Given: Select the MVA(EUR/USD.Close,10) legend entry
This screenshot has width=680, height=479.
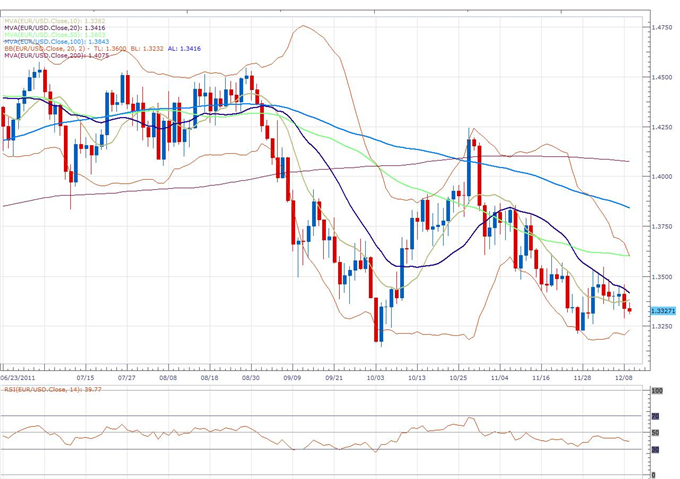Looking at the screenshot, I should click(x=55, y=21).
